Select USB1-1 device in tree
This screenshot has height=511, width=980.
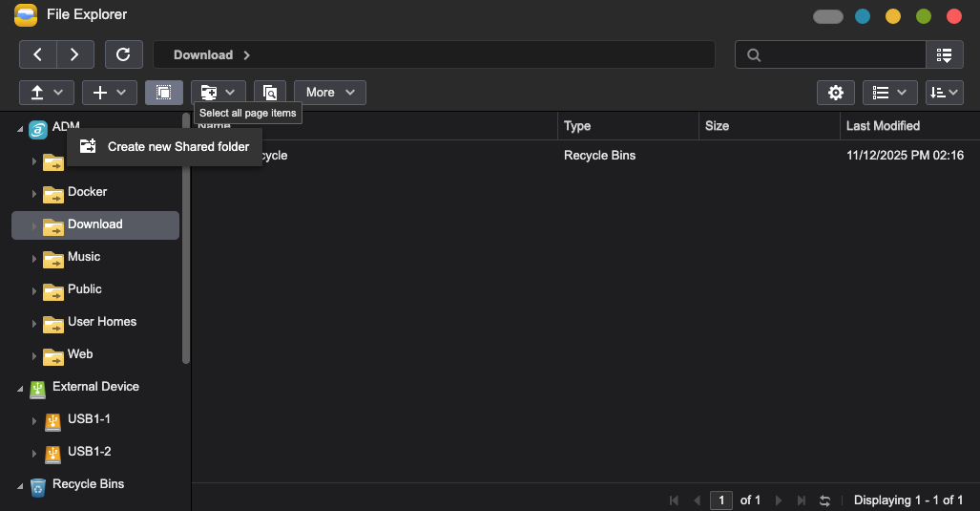(89, 419)
